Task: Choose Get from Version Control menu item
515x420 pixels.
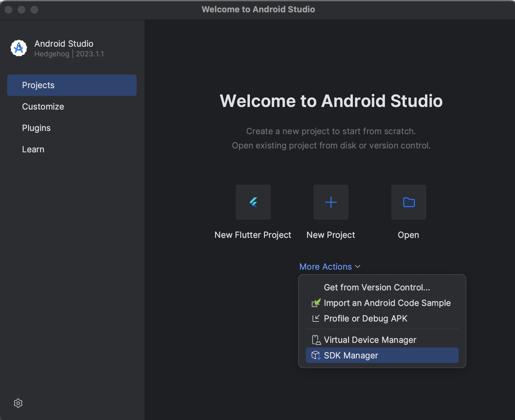Action: click(x=382, y=287)
